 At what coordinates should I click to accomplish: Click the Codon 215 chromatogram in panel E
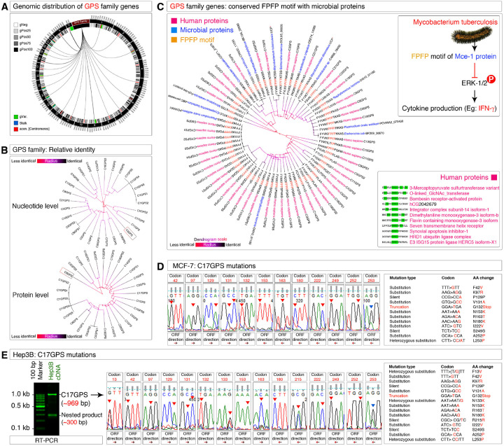298,406
